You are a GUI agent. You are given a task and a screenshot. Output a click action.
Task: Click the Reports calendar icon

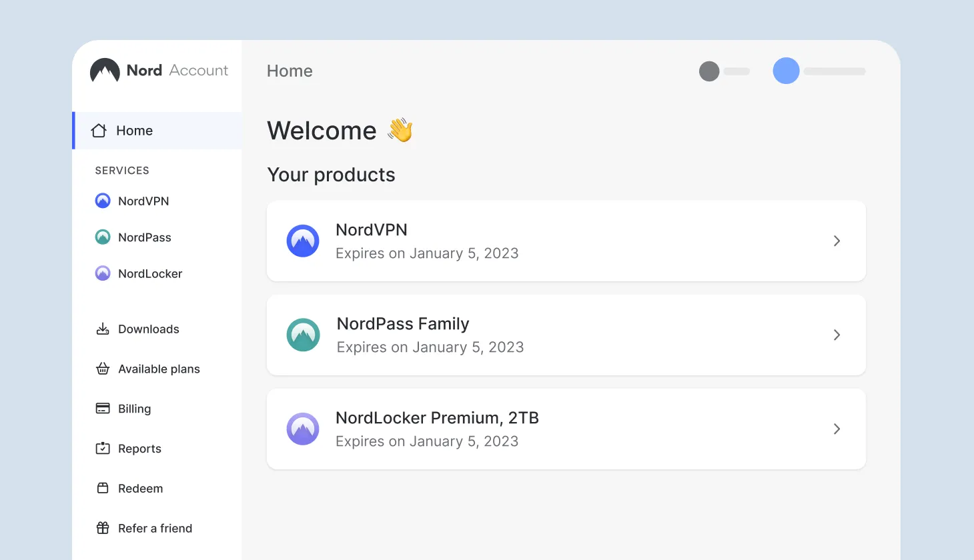(103, 449)
